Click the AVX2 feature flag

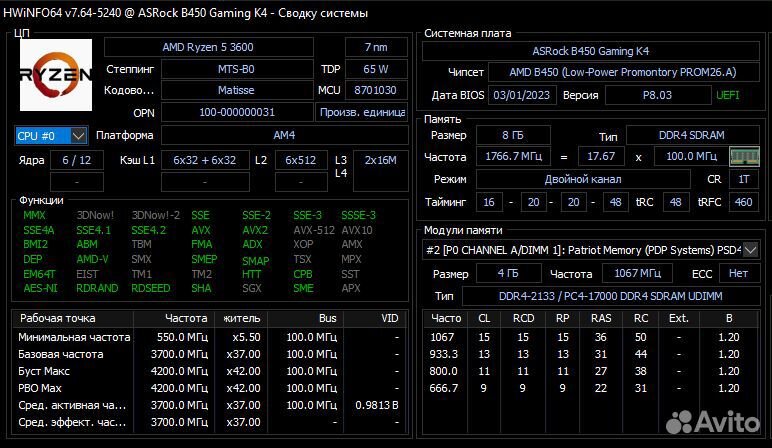(255, 230)
